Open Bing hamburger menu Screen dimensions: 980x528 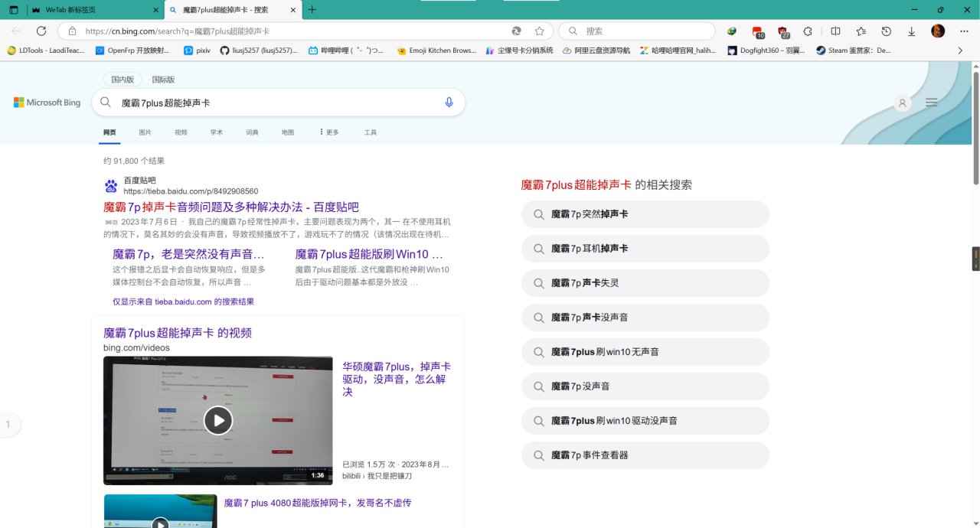pyautogui.click(x=932, y=103)
